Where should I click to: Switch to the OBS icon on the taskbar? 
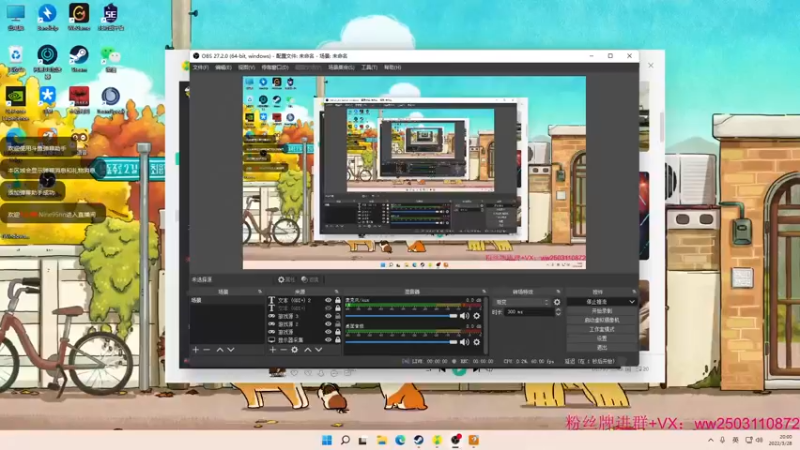click(455, 440)
